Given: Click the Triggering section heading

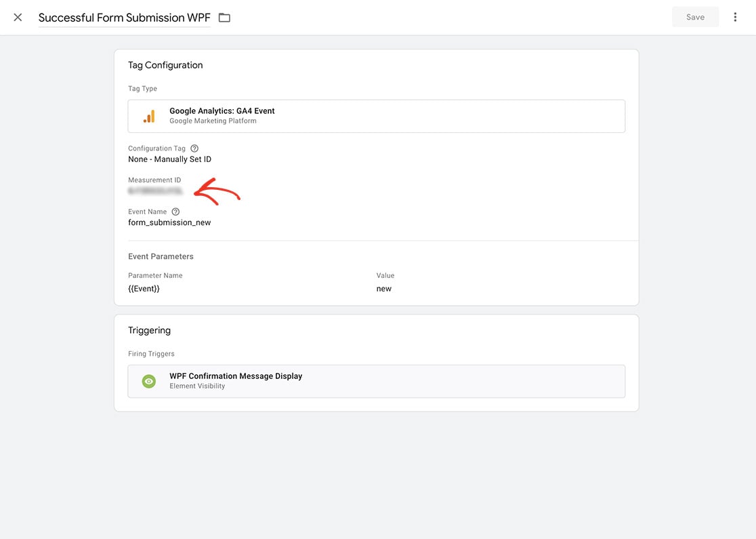Looking at the screenshot, I should (x=150, y=330).
